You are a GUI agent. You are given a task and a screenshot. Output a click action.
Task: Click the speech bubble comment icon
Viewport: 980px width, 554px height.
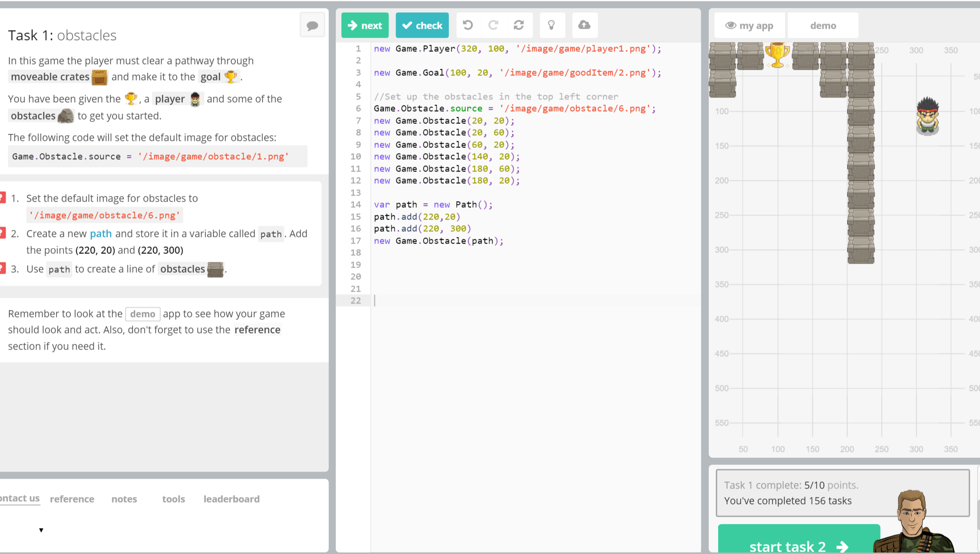312,25
